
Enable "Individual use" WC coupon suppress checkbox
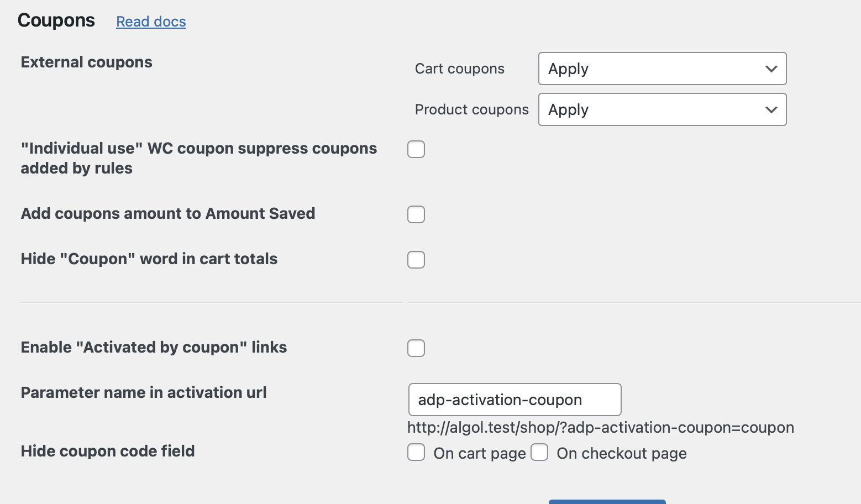tap(416, 149)
